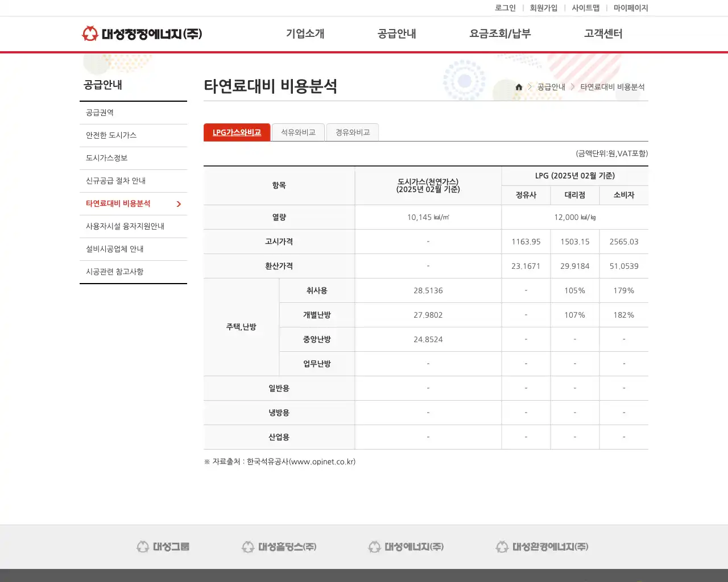Click the 대성청정에너지 company logo
Image resolution: width=728 pixels, height=582 pixels.
(x=142, y=34)
